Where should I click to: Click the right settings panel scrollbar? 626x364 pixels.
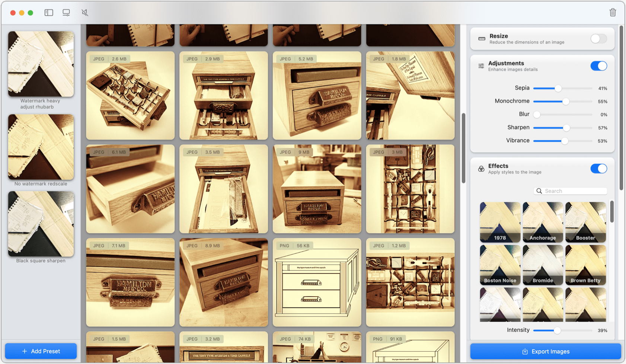(x=621, y=108)
